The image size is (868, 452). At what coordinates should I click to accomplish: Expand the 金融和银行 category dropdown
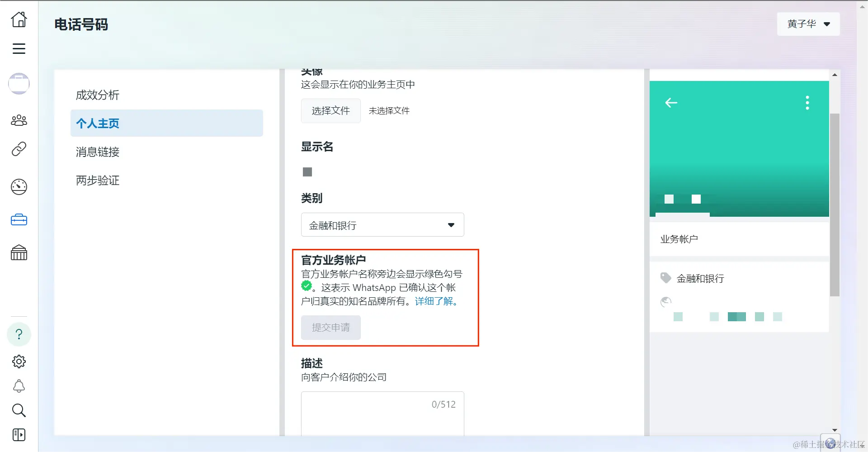click(x=382, y=225)
